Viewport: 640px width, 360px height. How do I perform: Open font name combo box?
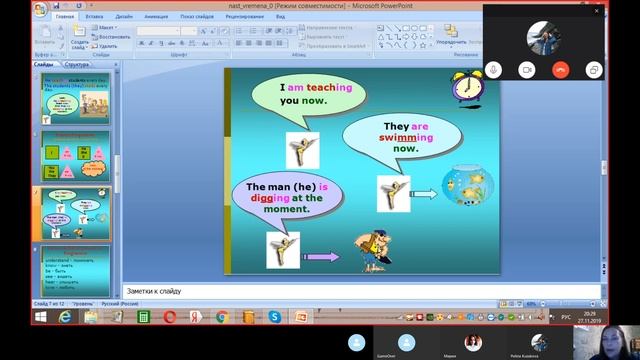pos(158,31)
